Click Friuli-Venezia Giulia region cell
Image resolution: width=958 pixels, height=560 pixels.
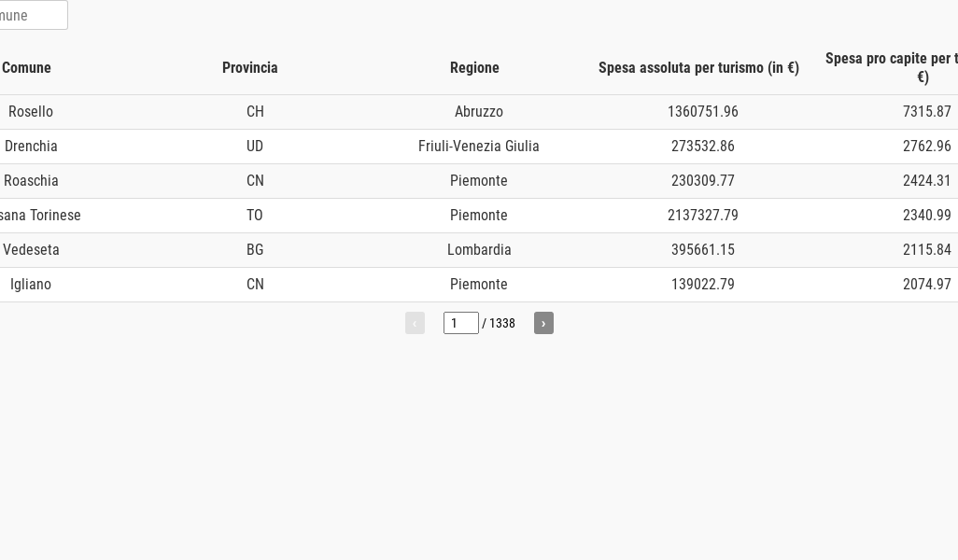point(479,147)
